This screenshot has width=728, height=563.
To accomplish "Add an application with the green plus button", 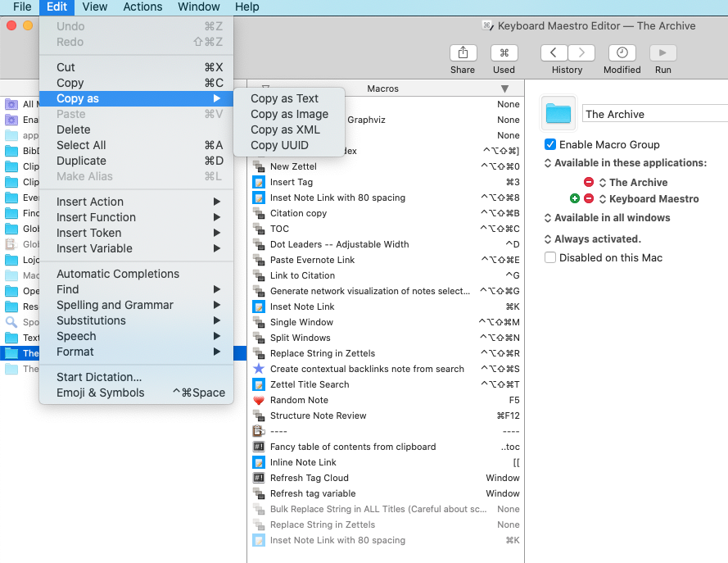I will (574, 199).
